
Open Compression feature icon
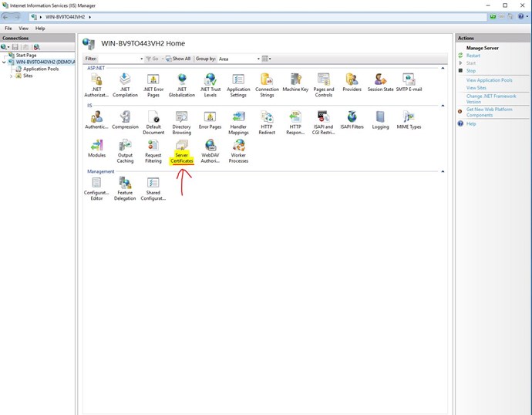tap(125, 120)
